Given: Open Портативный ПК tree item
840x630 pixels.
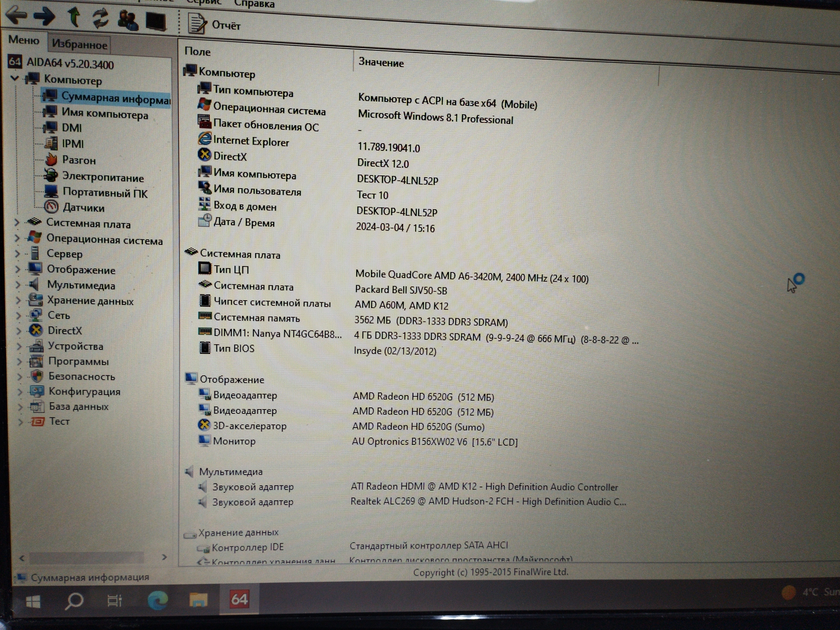Looking at the screenshot, I should pos(96,192).
